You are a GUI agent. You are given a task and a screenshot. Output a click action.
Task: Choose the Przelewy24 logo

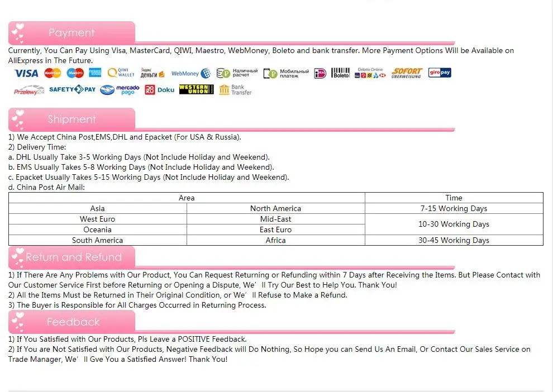(29, 90)
